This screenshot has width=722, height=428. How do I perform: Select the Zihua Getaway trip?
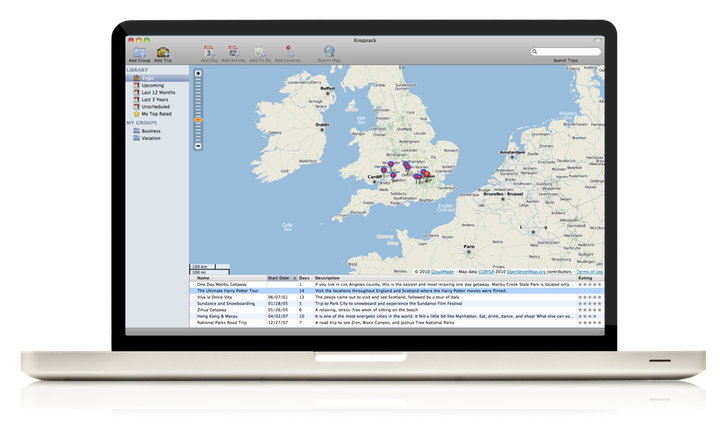pos(397,310)
